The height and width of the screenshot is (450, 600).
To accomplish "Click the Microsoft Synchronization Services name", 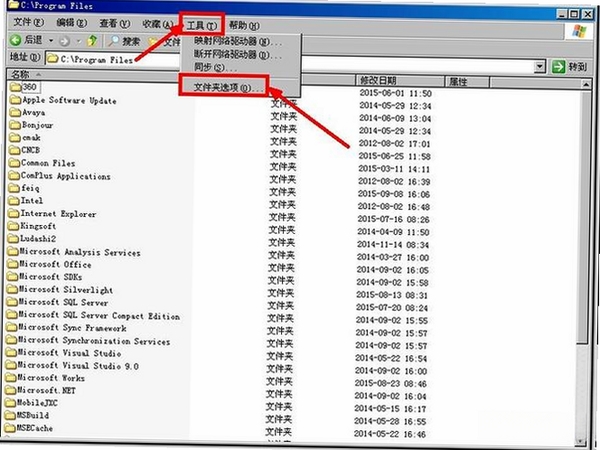I will 94,341.
